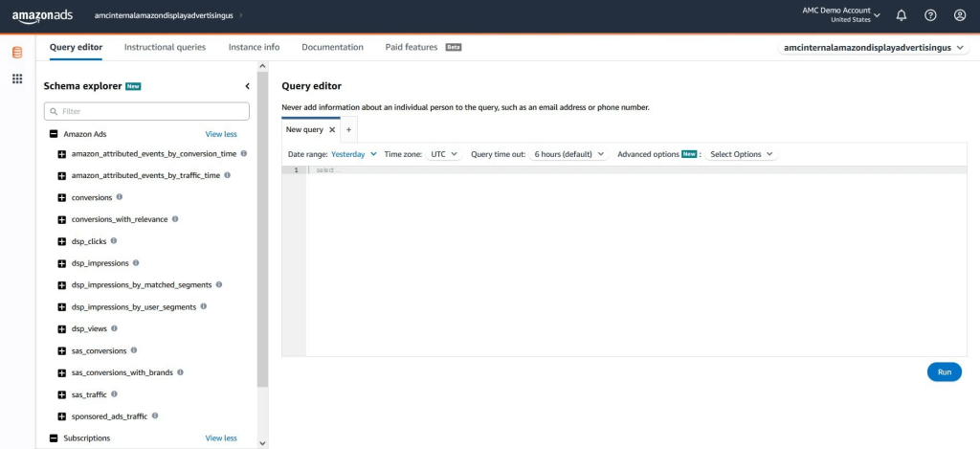Open the apps grid icon in sidebar
Screen dimensions: 980x449
(x=17, y=79)
